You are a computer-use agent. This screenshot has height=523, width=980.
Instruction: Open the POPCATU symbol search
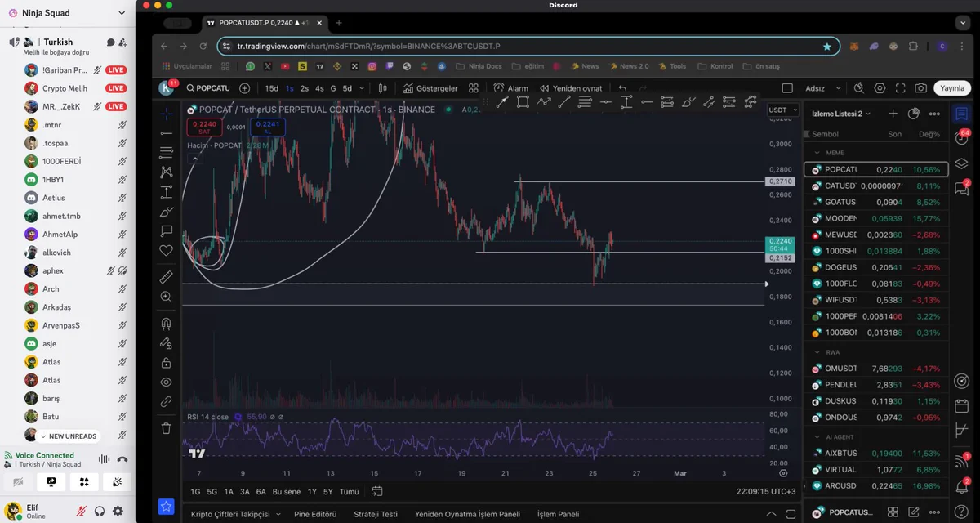(208, 88)
